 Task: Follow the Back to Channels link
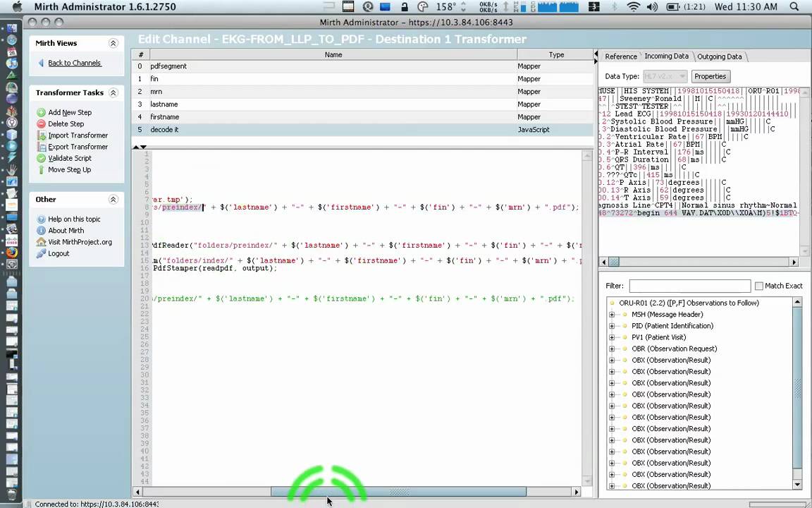[x=75, y=63]
